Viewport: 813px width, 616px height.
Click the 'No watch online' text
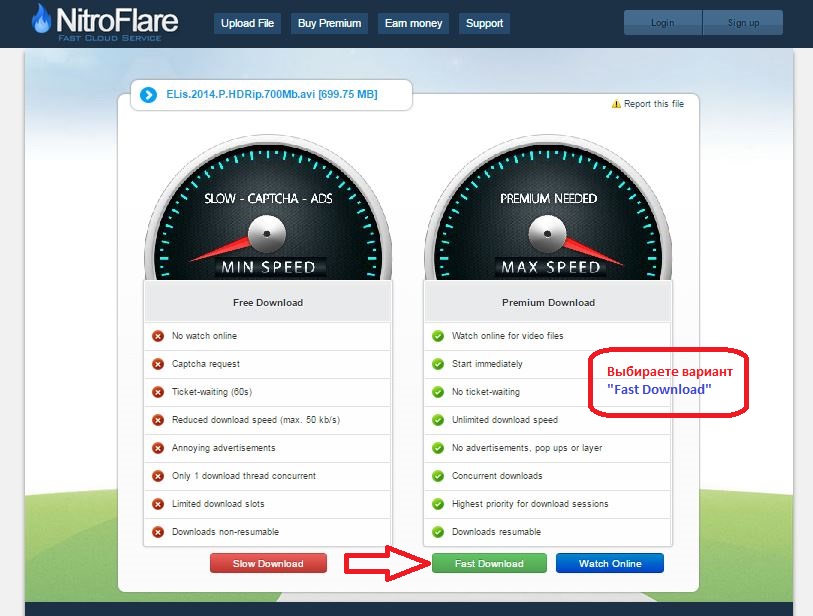pos(204,336)
